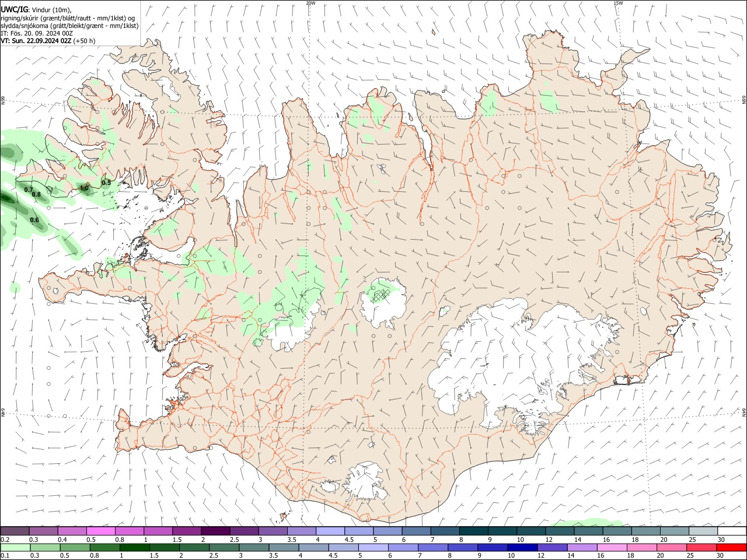Click the 'IT: Fös. 20. 09. 2024 00Z' line
747x560 pixels.
37,33
